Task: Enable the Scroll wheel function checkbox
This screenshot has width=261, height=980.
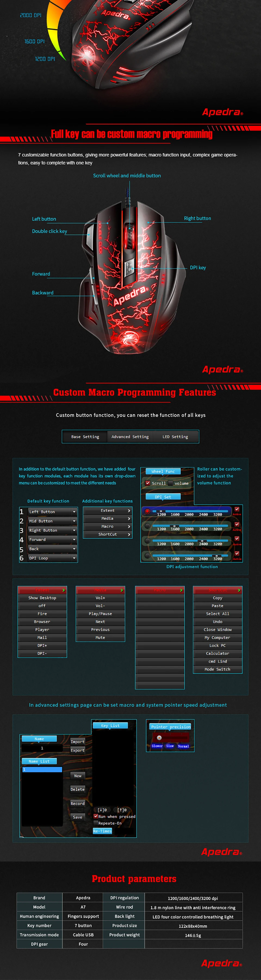Action: (148, 483)
